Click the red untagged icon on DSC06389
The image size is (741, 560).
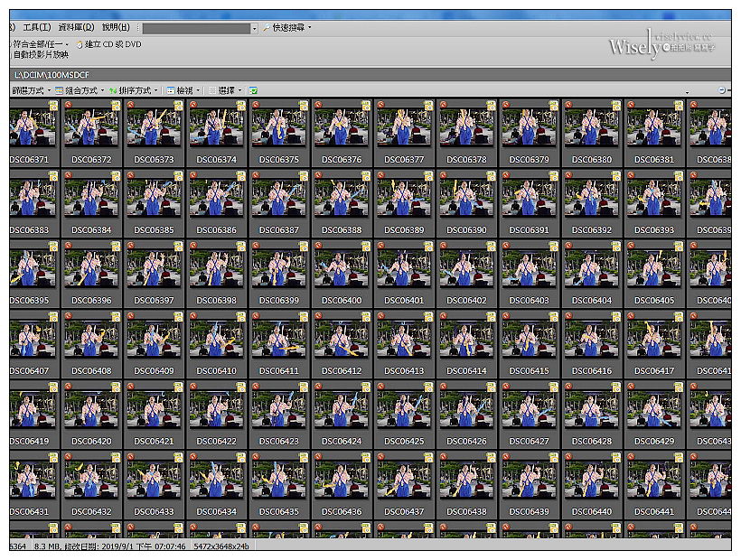pyautogui.click(x=381, y=174)
